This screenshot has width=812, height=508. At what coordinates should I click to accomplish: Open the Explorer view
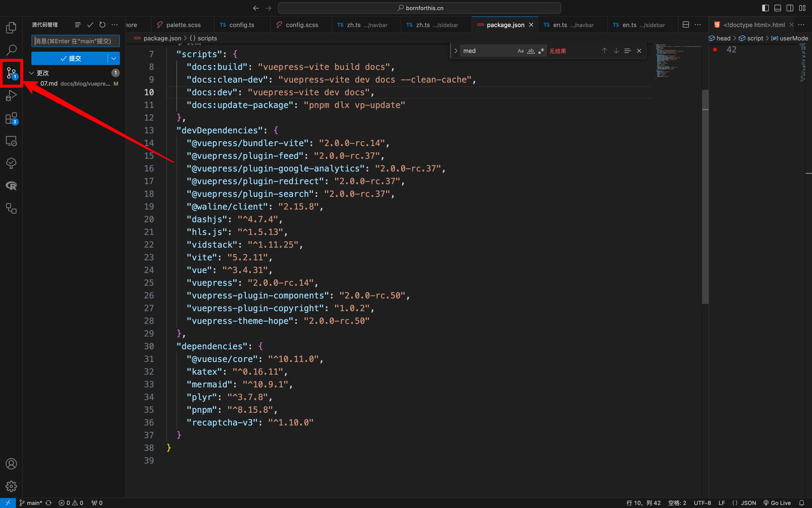[x=11, y=28]
